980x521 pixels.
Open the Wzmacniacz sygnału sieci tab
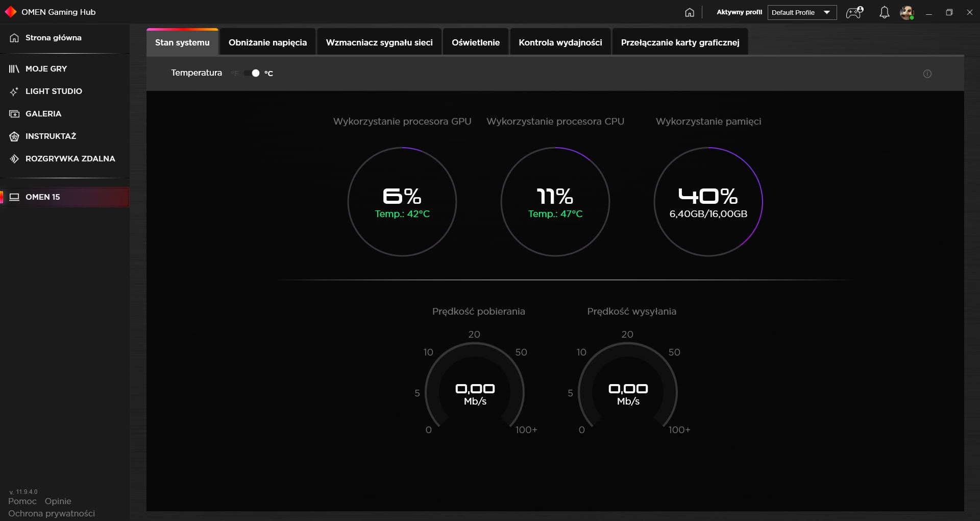pos(379,42)
